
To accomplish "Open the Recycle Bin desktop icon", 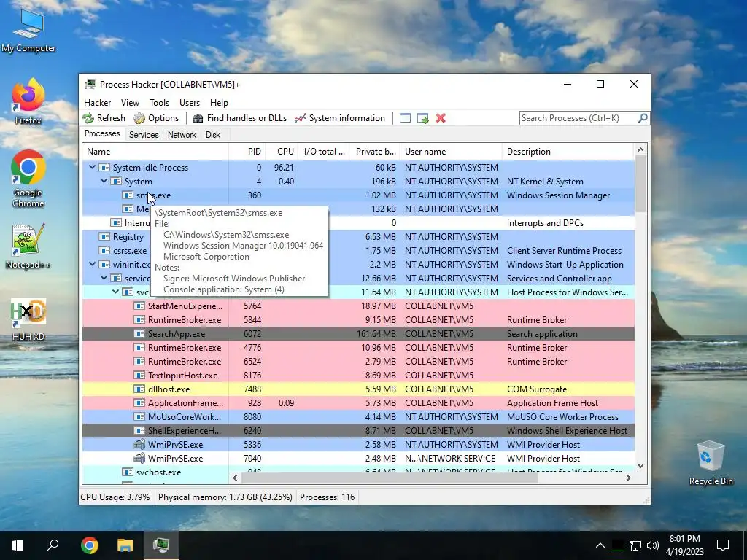I will 711,463.
